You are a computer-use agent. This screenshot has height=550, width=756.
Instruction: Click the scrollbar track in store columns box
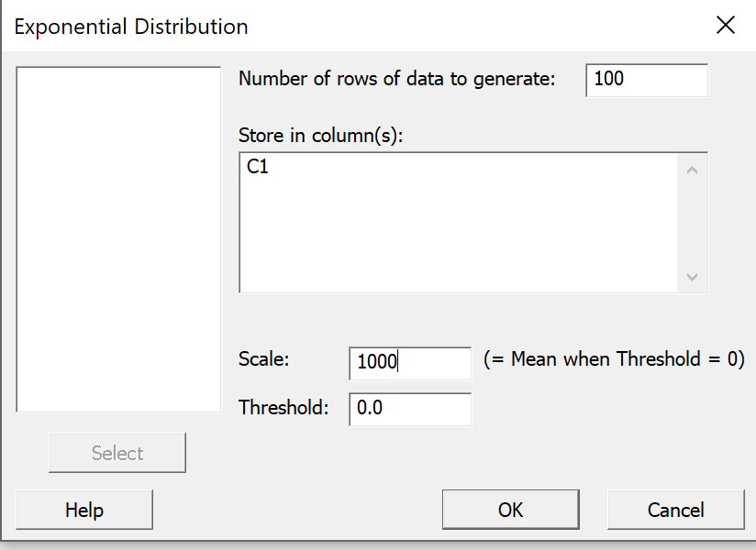(x=692, y=224)
